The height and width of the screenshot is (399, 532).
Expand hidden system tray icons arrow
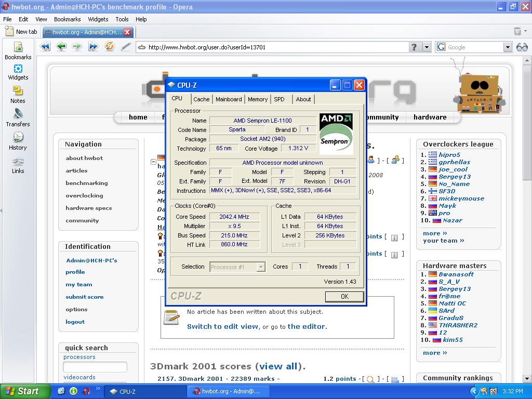(x=474, y=392)
